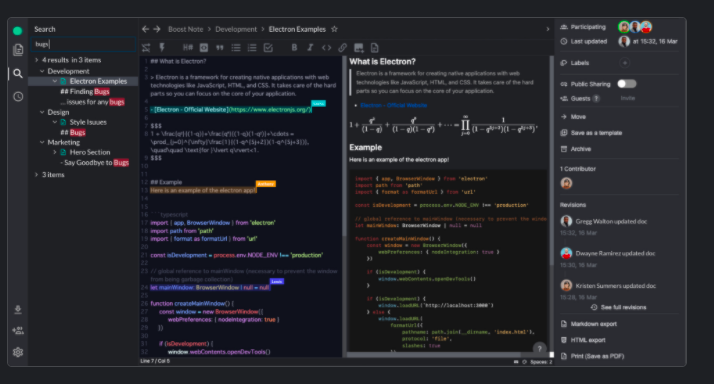Collapse the Design folder
The height and width of the screenshot is (384, 714).
click(x=42, y=112)
